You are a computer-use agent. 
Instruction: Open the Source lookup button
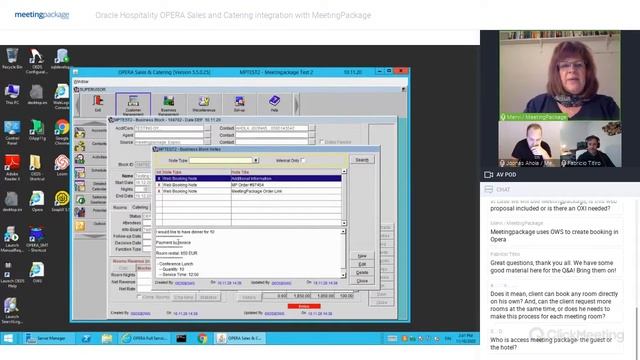pyautogui.click(x=207, y=142)
